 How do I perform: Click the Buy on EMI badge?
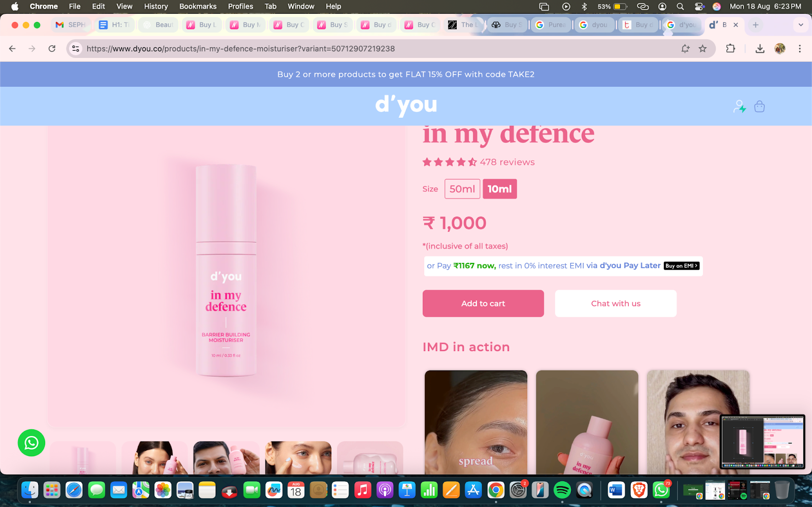[682, 266]
